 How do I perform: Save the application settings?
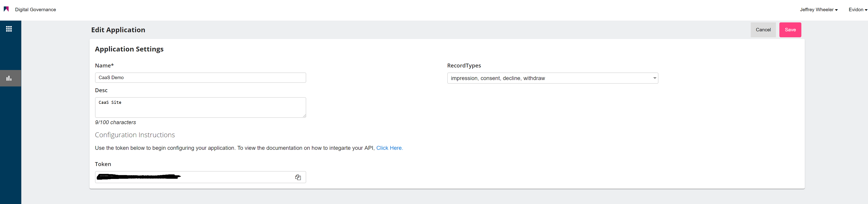tap(790, 30)
